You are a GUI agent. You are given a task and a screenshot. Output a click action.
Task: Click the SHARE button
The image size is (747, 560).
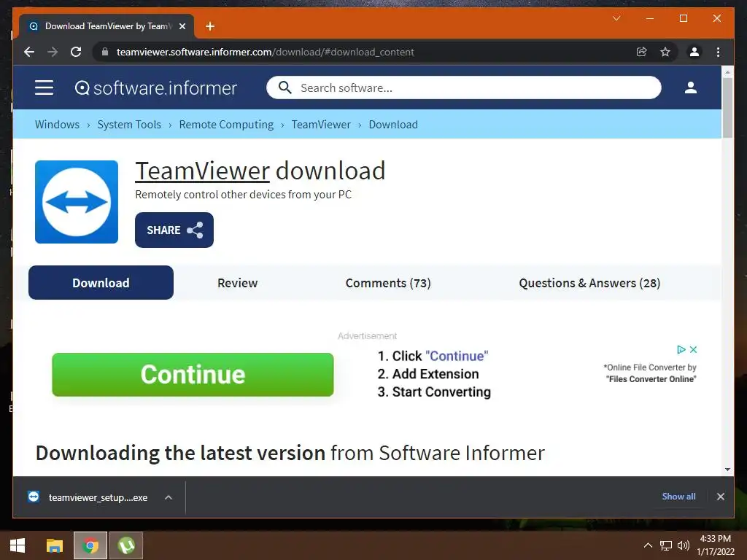[174, 230]
